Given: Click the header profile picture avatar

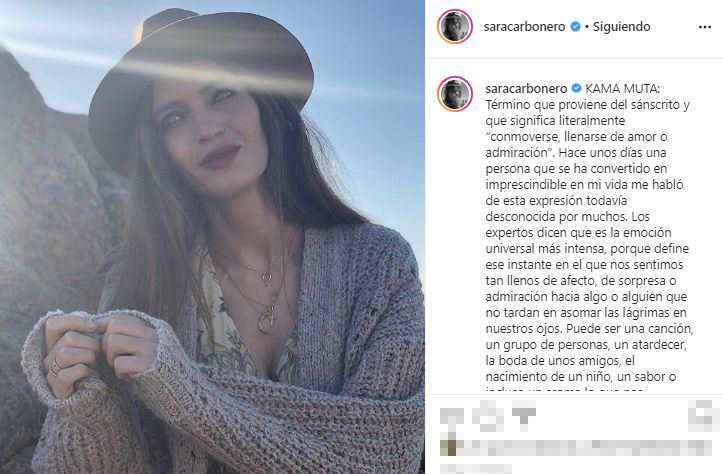Looking at the screenshot, I should coord(455,26).
